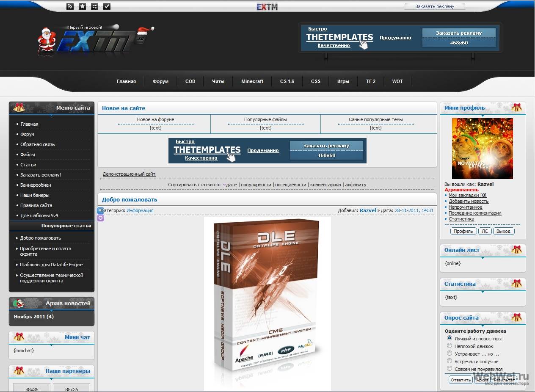Viewport: 535px width, 392px height.
Task: Open "Непрочитанное" link
Action: point(465,207)
